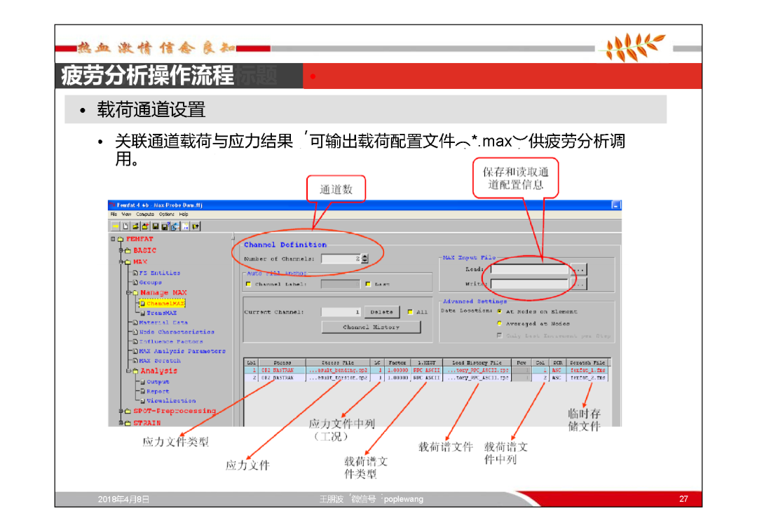Image resolution: width=757 pixels, height=532 pixels.
Task: Click the STRAIN folder icon
Action: (x=128, y=423)
